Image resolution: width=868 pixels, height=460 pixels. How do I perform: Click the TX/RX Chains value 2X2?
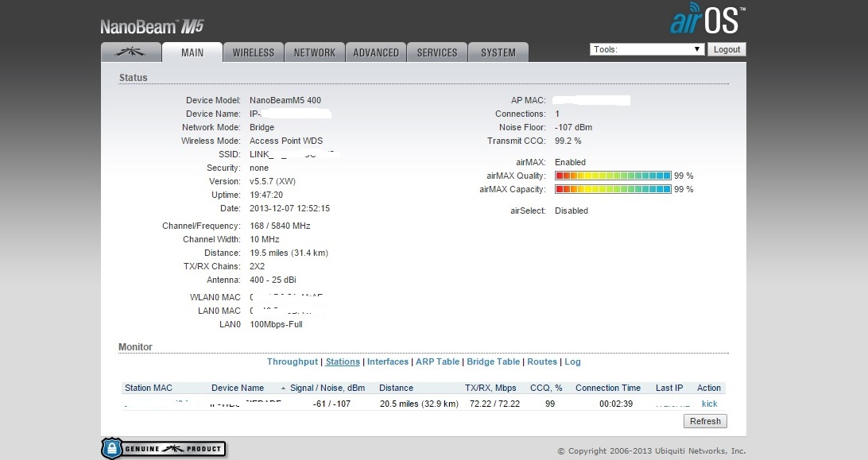(258, 266)
